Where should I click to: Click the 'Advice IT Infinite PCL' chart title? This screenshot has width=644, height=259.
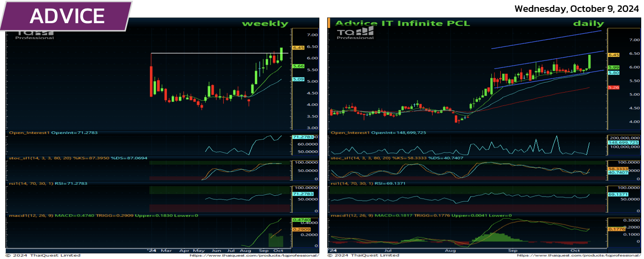(x=402, y=23)
